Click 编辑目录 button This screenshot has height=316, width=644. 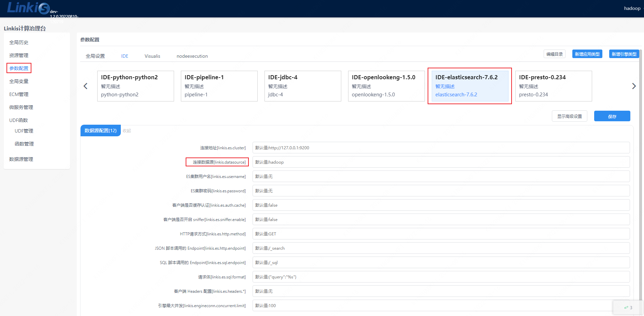click(x=554, y=54)
